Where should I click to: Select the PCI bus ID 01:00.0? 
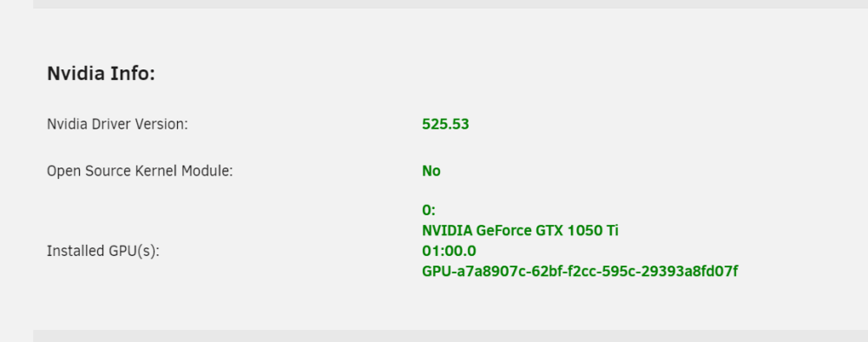coord(449,251)
